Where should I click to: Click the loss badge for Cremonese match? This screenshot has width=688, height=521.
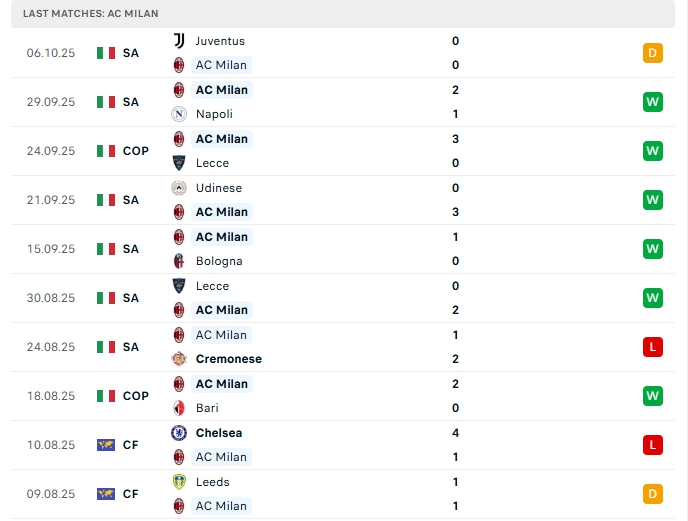coord(653,347)
